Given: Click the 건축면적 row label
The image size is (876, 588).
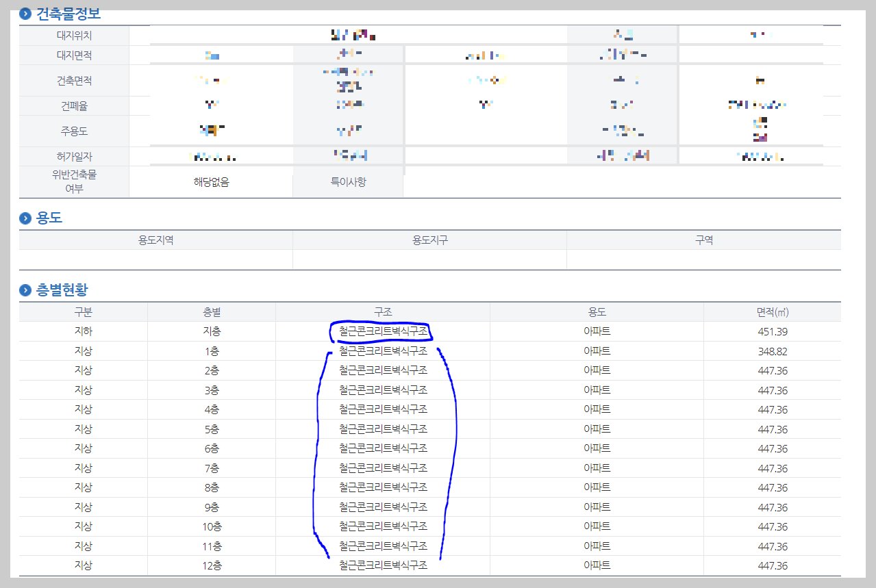Looking at the screenshot, I should click(x=74, y=81).
